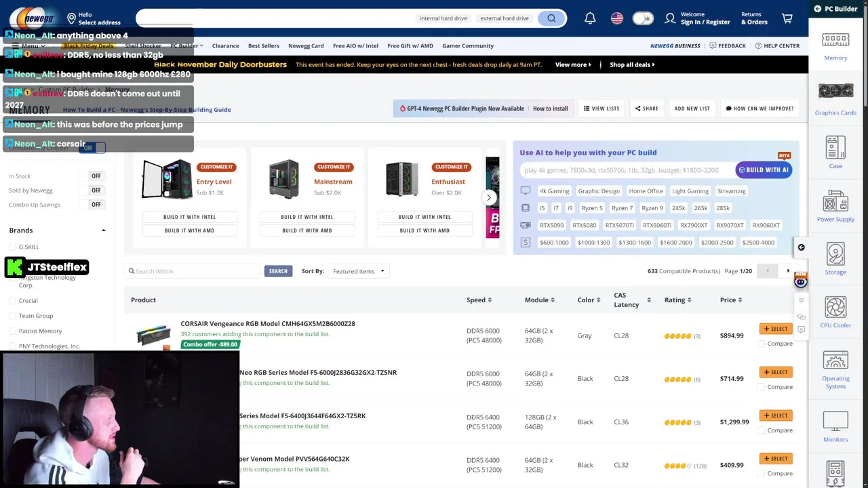Image resolution: width=868 pixels, height=488 pixels.
Task: Collapse the Brands filter section
Action: pos(103,230)
